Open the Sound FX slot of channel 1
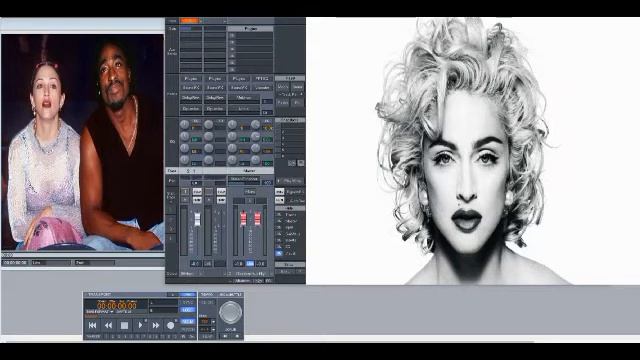640x360 pixels. (191, 87)
